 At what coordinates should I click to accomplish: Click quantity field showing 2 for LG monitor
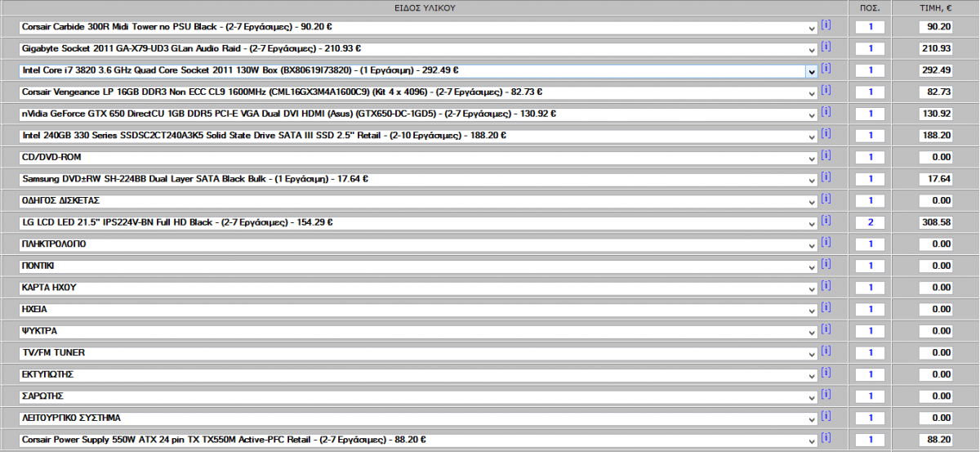coord(871,222)
